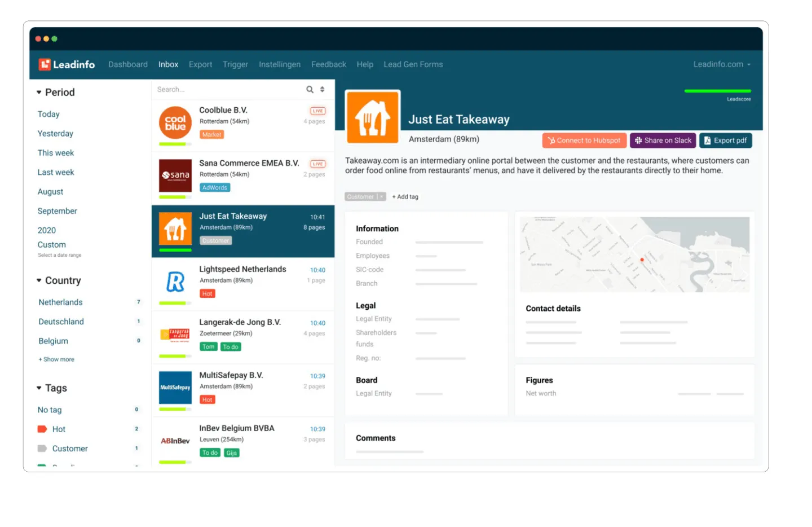Click Share on Slack button
This screenshot has height=527, width=812.
pyautogui.click(x=663, y=140)
